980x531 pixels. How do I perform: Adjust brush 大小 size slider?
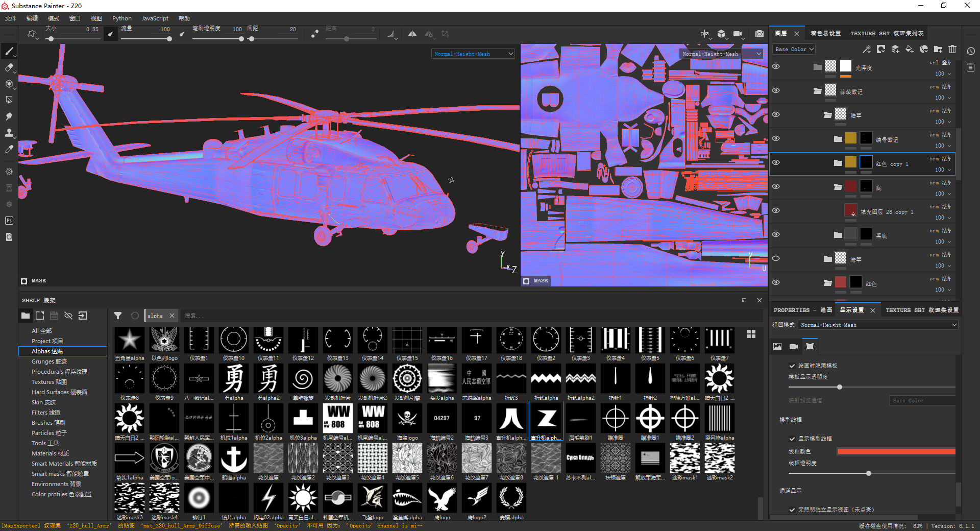(51, 39)
